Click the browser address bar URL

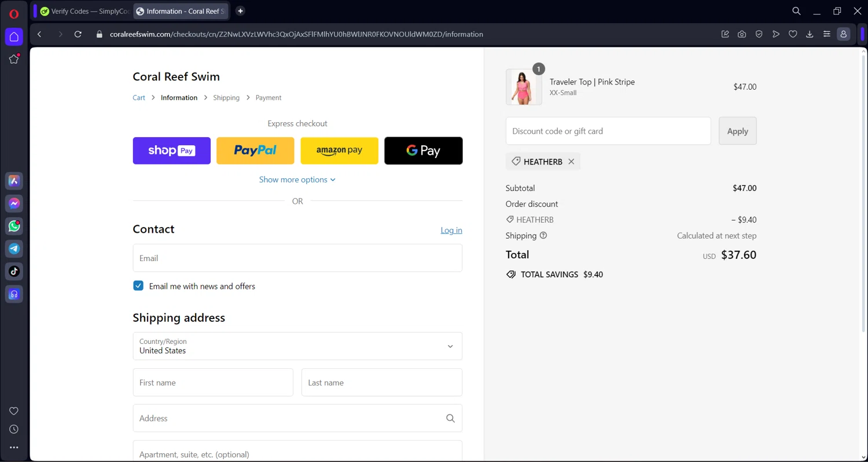pyautogui.click(x=296, y=34)
